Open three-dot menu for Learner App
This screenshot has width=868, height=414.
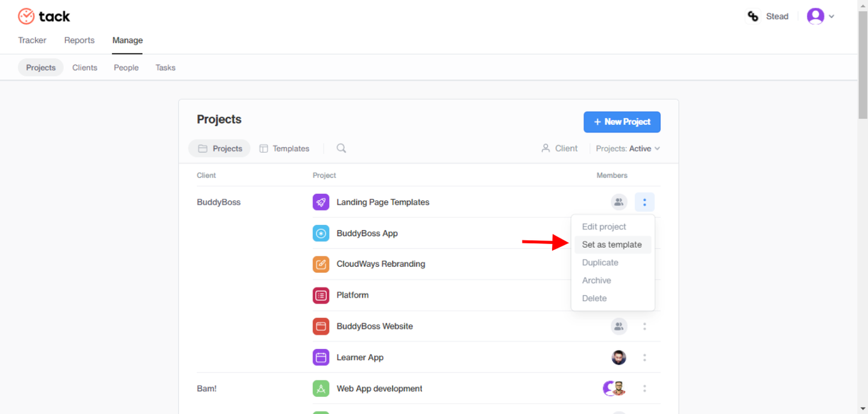(x=644, y=357)
